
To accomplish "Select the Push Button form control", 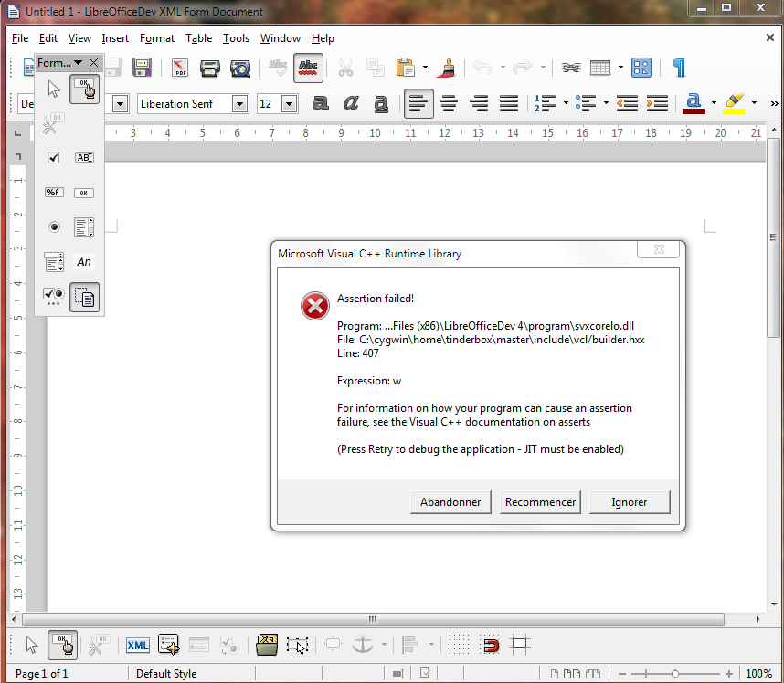I will tap(84, 193).
